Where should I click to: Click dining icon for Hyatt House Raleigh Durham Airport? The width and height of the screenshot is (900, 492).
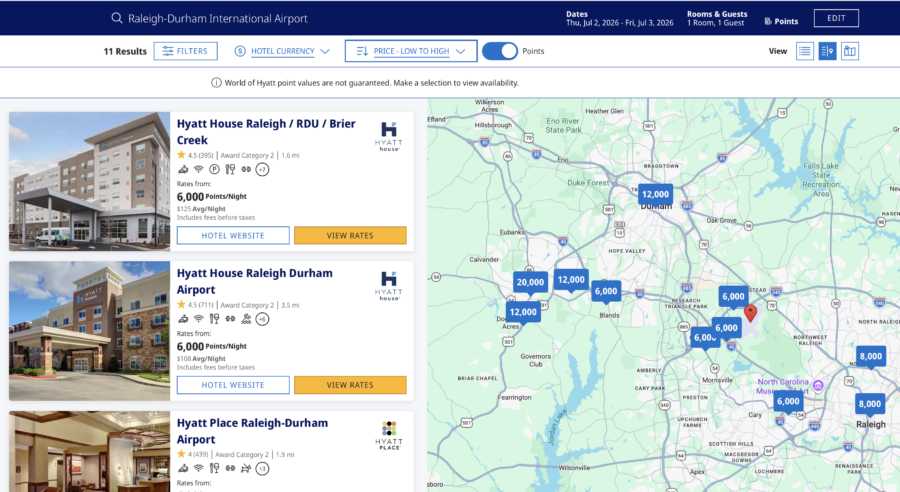[x=214, y=319]
